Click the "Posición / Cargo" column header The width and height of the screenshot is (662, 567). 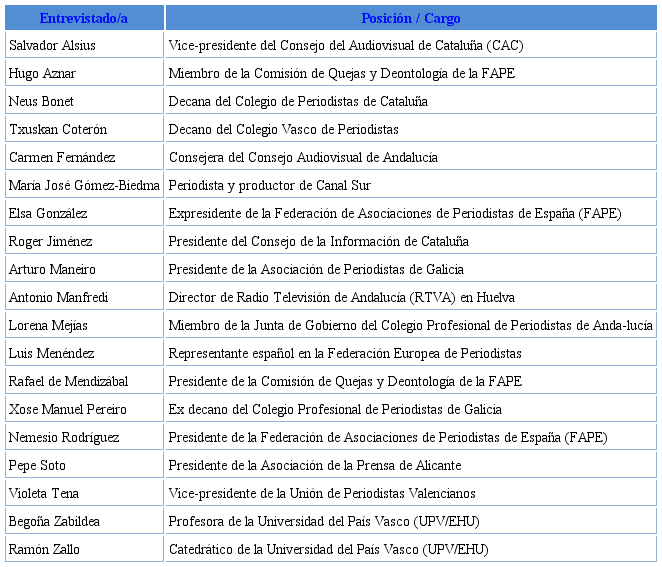tap(411, 18)
